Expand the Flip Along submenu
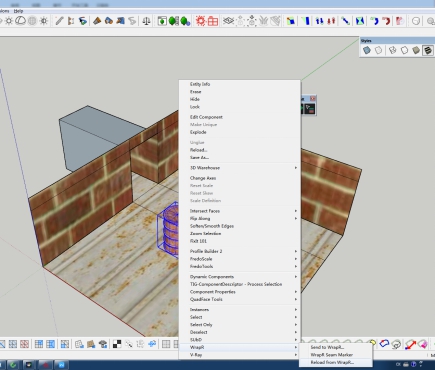This screenshot has height=370, width=435. (240, 219)
